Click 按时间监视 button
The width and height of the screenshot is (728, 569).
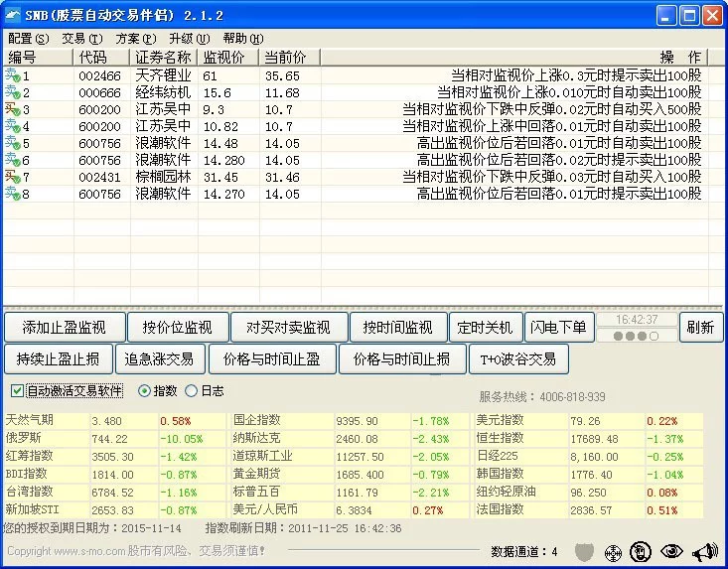[398, 327]
